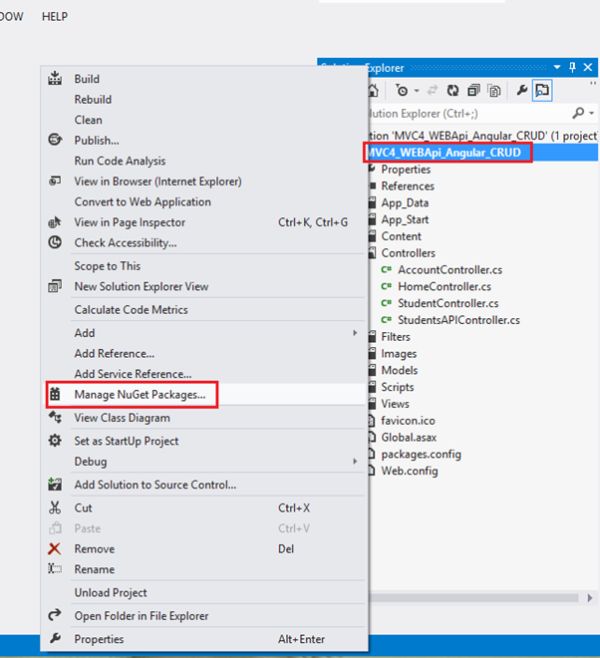The width and height of the screenshot is (600, 658).
Task: Click the Collapse All toolbar icon
Action: 474,90
